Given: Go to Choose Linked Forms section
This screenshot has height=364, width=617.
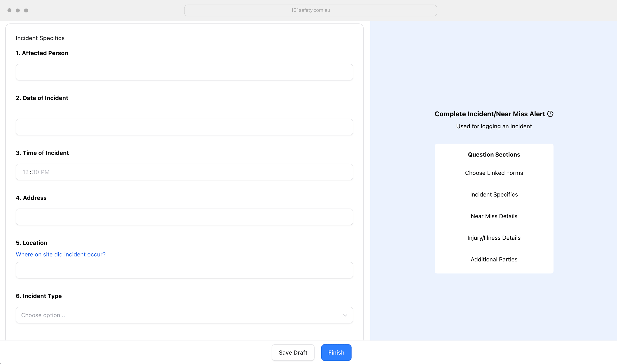Looking at the screenshot, I should 494,173.
